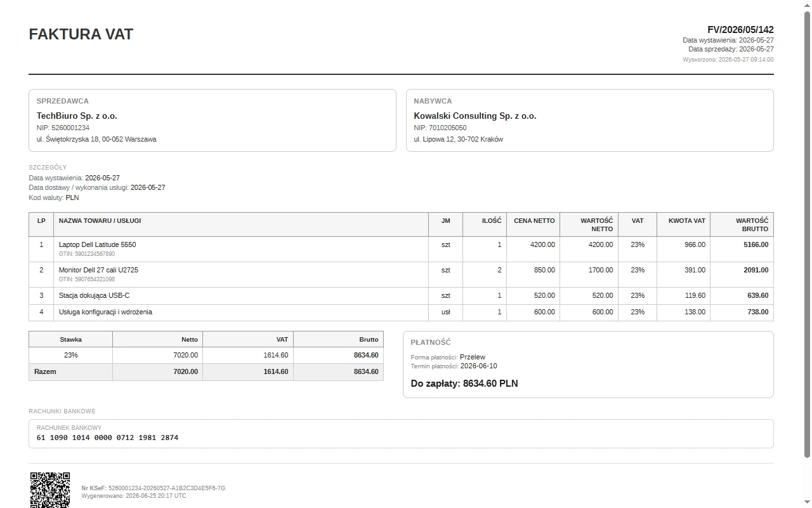Click the QR code image
The height and width of the screenshot is (508, 812).
point(50,490)
